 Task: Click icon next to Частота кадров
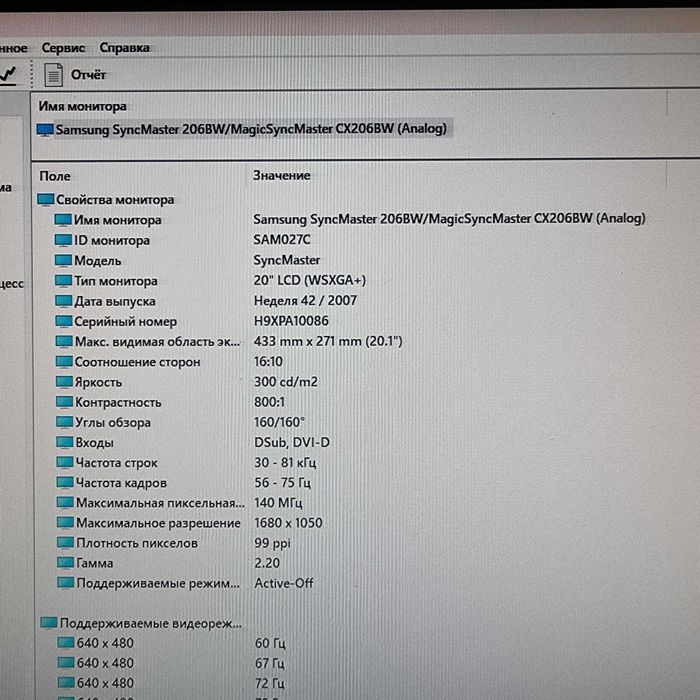click(x=65, y=483)
